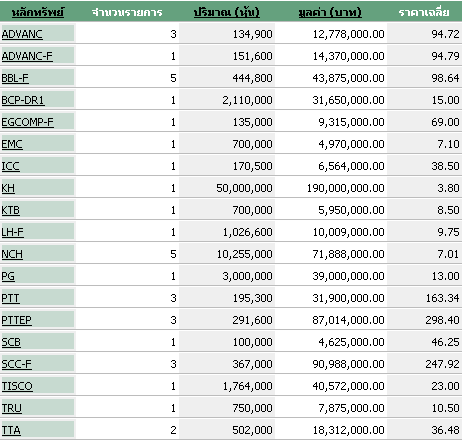Sort by the หลักทรัพย์ column header
The width and height of the screenshot is (462, 440).
click(x=38, y=12)
